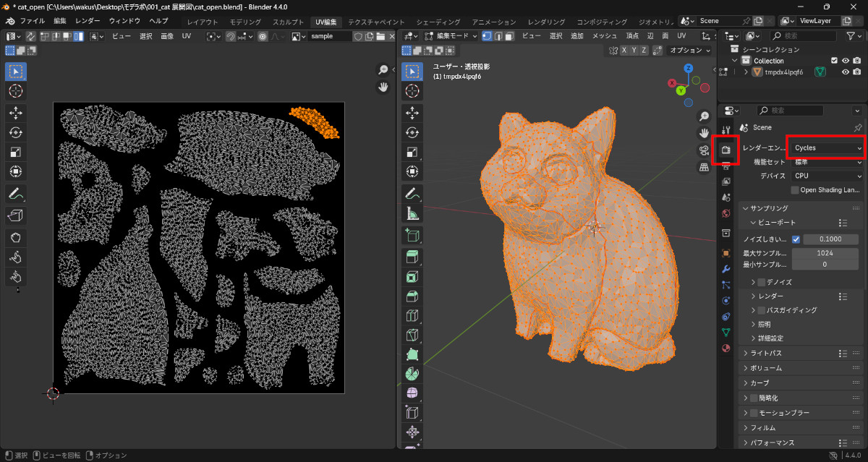Select the Loop Cut tool

tap(412, 316)
